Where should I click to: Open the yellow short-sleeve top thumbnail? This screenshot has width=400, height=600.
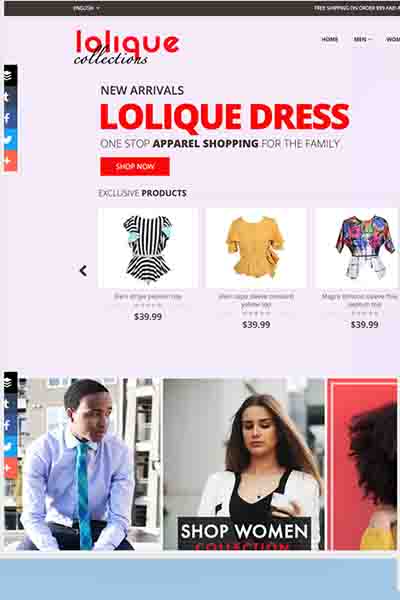pyautogui.click(x=256, y=248)
